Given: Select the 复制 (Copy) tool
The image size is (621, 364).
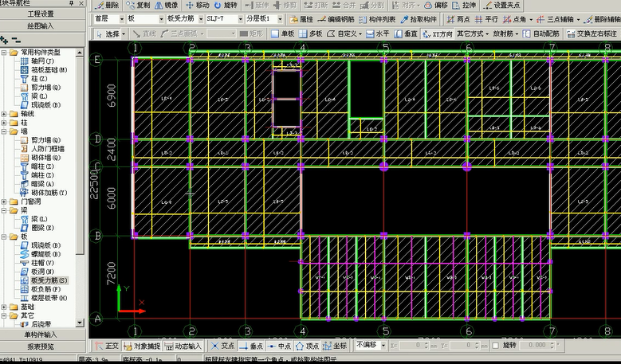Looking at the screenshot, I should pos(137,6).
